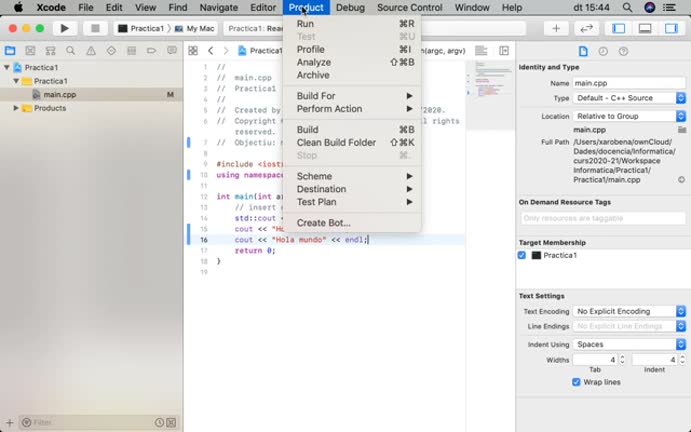Toggle the Wrap lines checkbox
691x432 pixels.
[576, 382]
